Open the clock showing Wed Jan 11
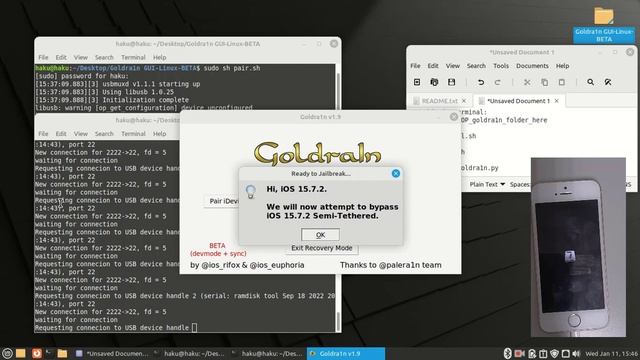The height and width of the screenshot is (360, 640). pos(612,353)
